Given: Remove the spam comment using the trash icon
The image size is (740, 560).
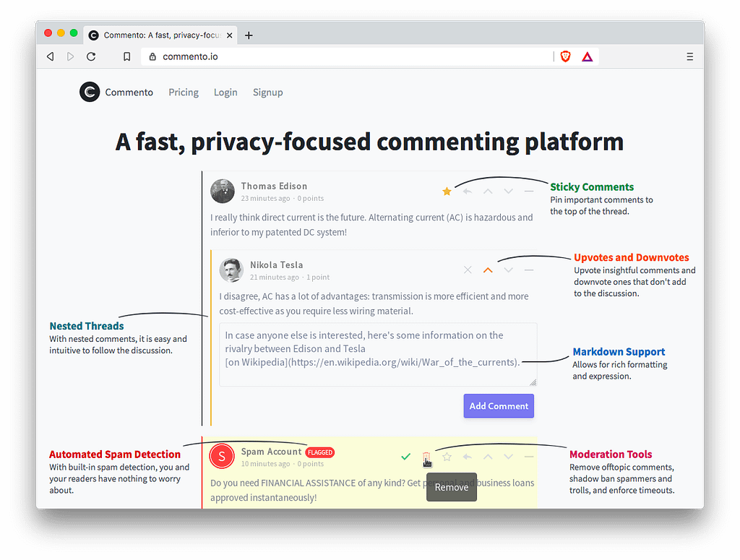Looking at the screenshot, I should point(426,457).
